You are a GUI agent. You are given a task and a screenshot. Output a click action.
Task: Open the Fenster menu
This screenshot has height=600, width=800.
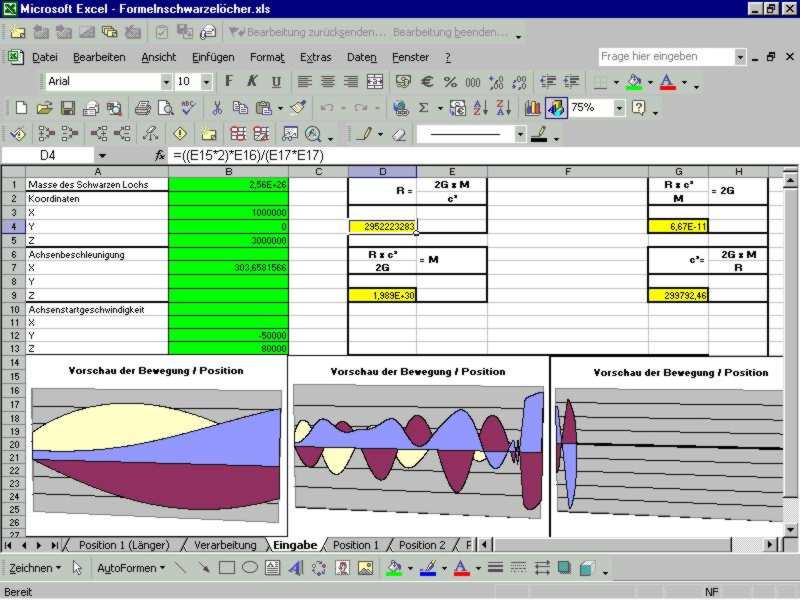tap(410, 57)
